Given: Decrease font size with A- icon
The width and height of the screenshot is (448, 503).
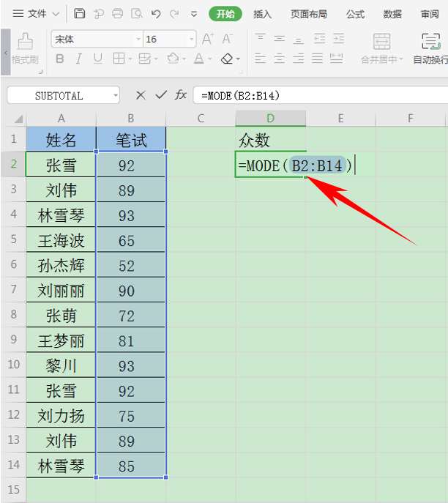Looking at the screenshot, I should coord(228,39).
